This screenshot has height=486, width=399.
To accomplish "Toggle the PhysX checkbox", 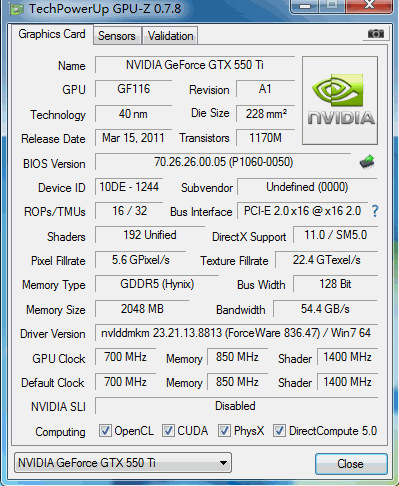I will tap(224, 430).
